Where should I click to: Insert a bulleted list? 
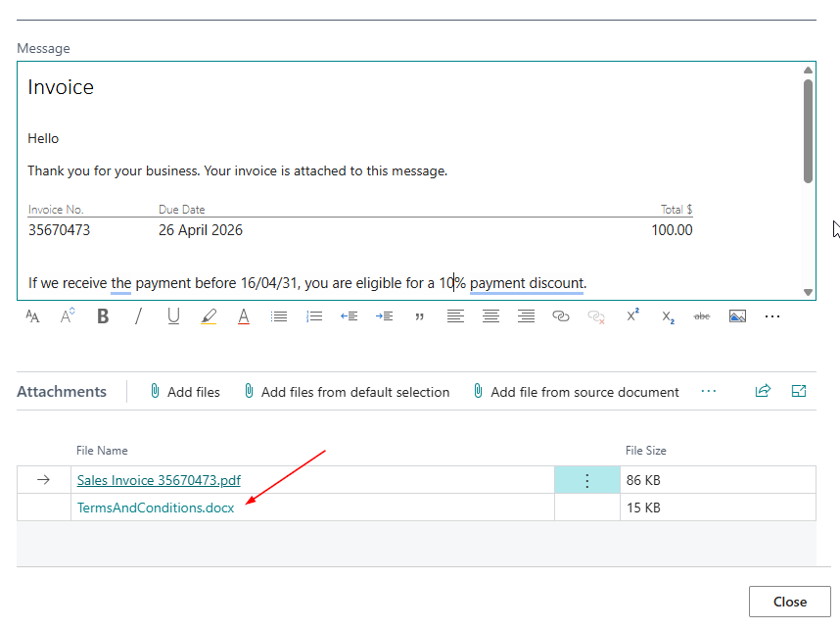(279, 316)
